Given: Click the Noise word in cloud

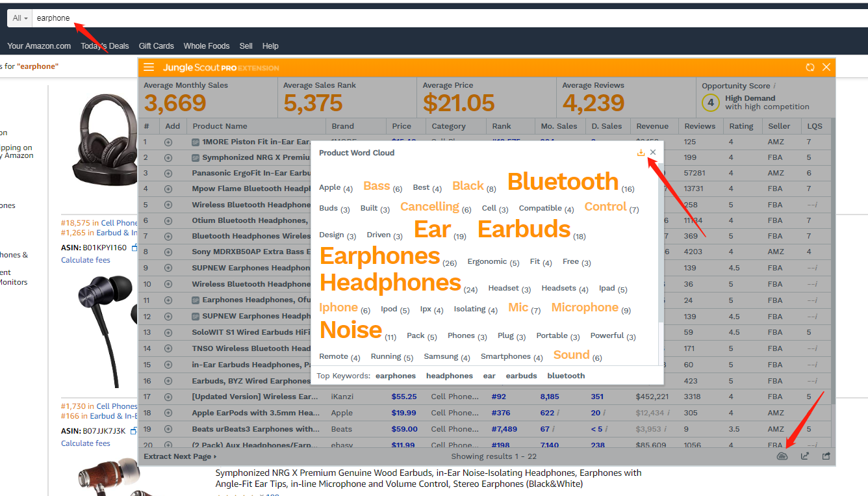Looking at the screenshot, I should pos(351,330).
